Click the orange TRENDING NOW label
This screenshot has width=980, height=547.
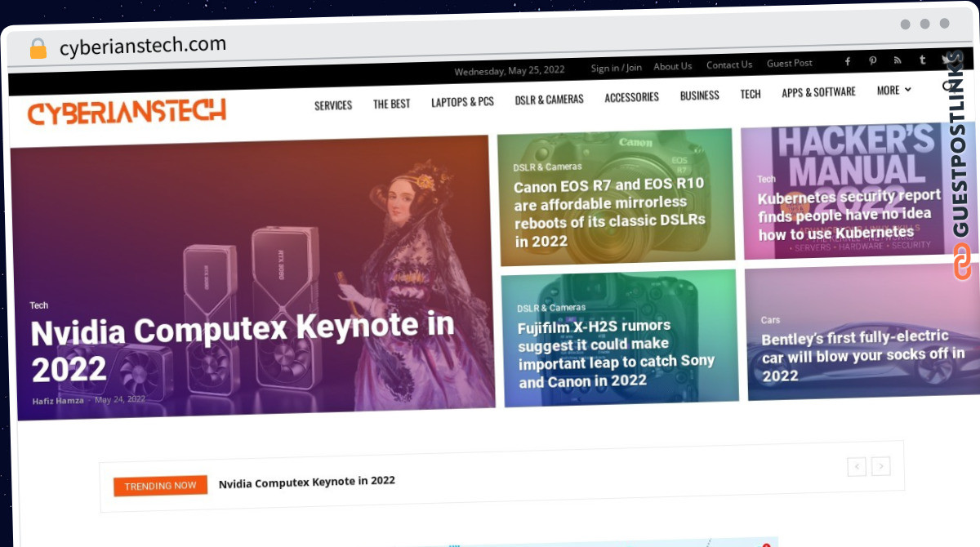[160, 486]
